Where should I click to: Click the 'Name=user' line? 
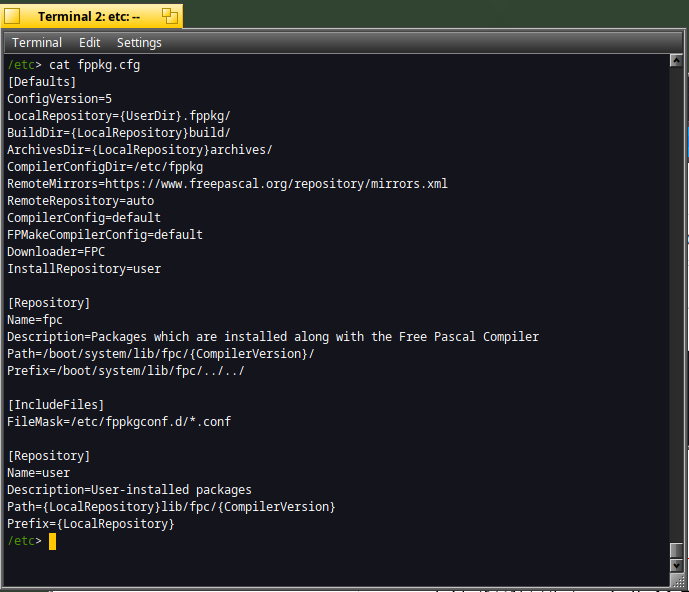tap(39, 473)
